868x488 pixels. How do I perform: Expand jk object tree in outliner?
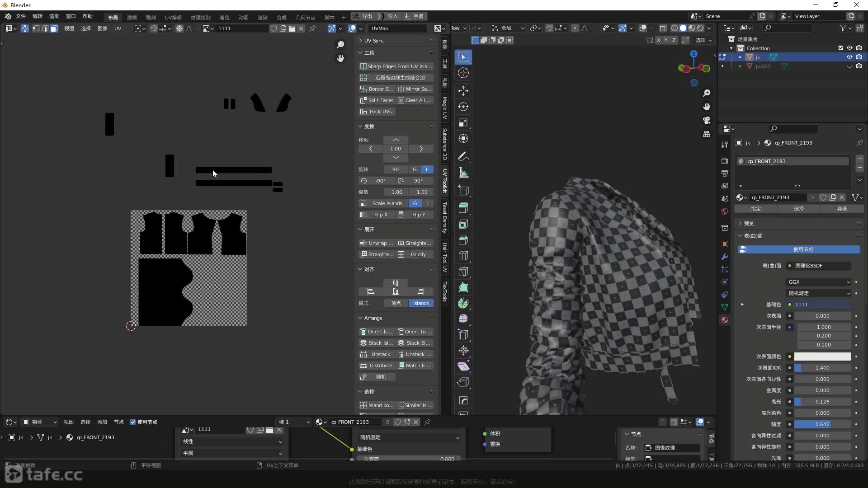coord(740,57)
